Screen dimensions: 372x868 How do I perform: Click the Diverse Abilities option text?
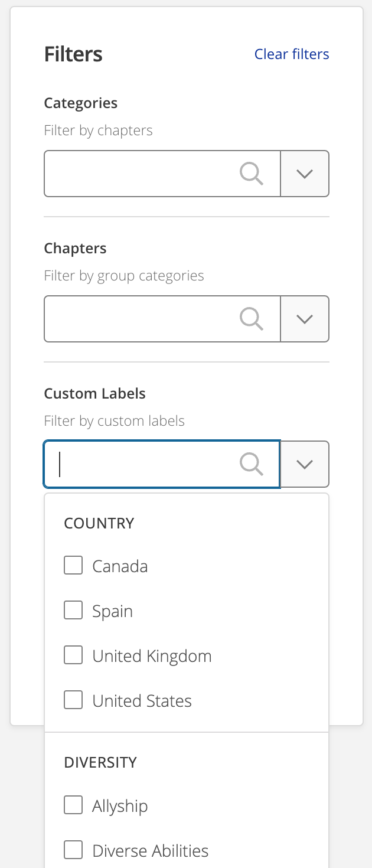pyautogui.click(x=151, y=851)
